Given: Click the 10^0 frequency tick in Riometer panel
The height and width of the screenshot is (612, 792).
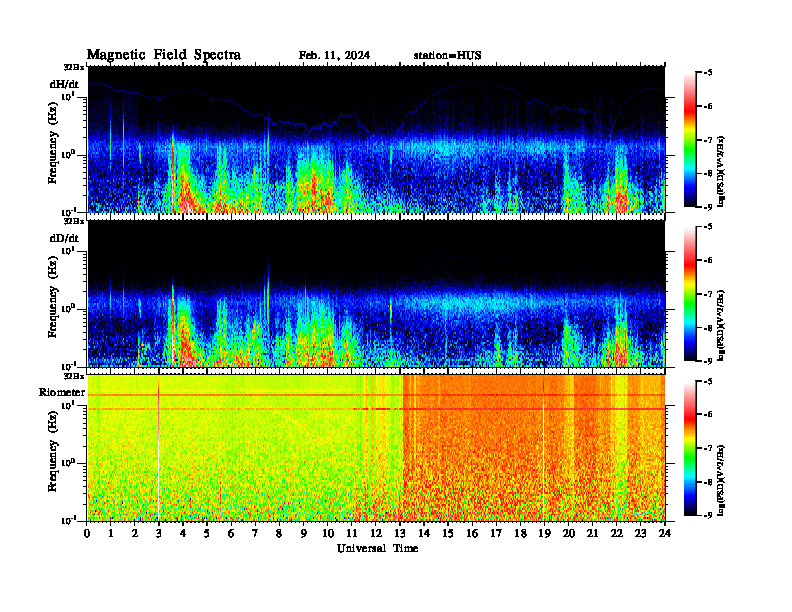Looking at the screenshot, I should click(x=69, y=463).
